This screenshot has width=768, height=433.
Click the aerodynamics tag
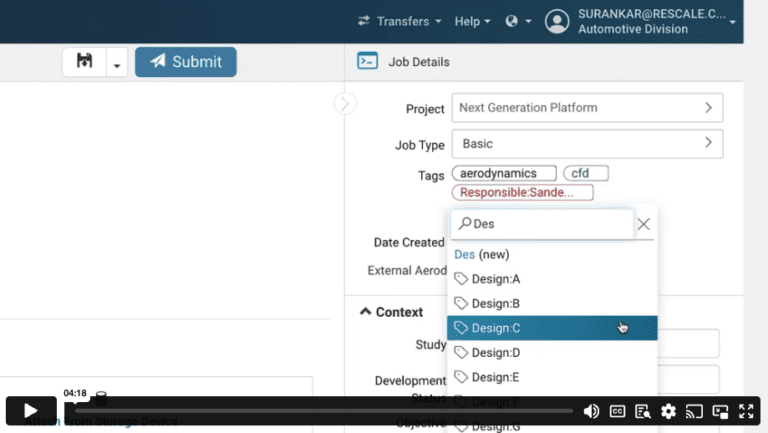tap(504, 174)
